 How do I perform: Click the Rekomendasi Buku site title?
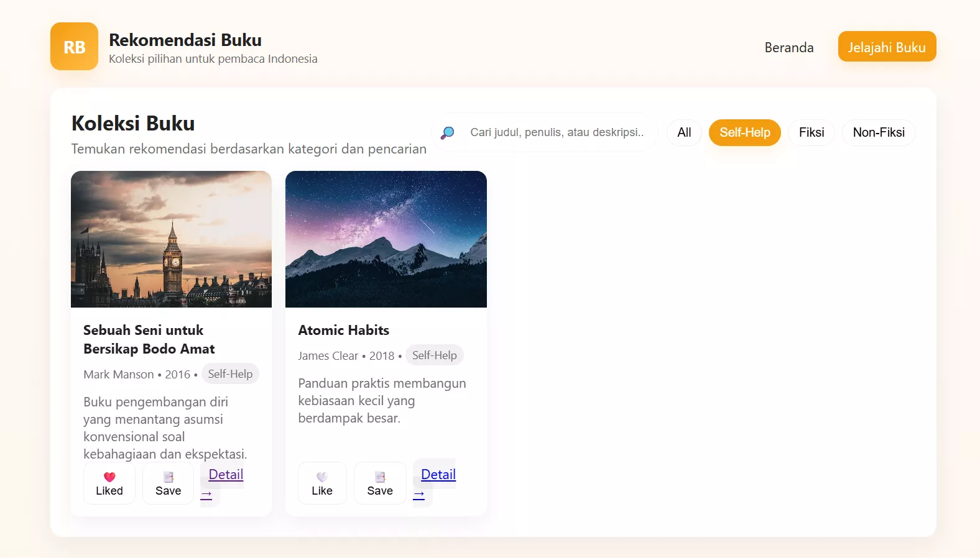coord(185,40)
